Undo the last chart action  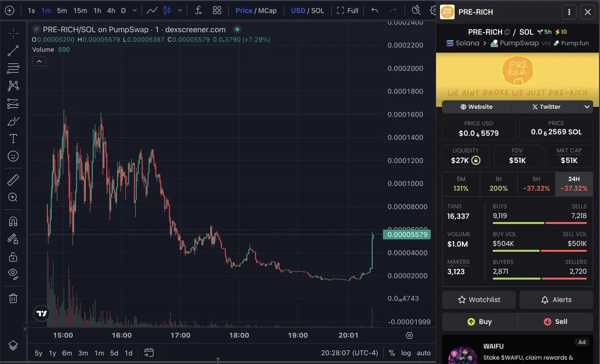374,10
